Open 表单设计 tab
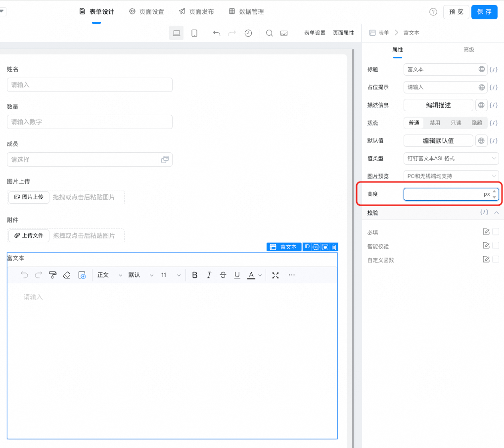This screenshot has height=448, width=504. [x=97, y=12]
